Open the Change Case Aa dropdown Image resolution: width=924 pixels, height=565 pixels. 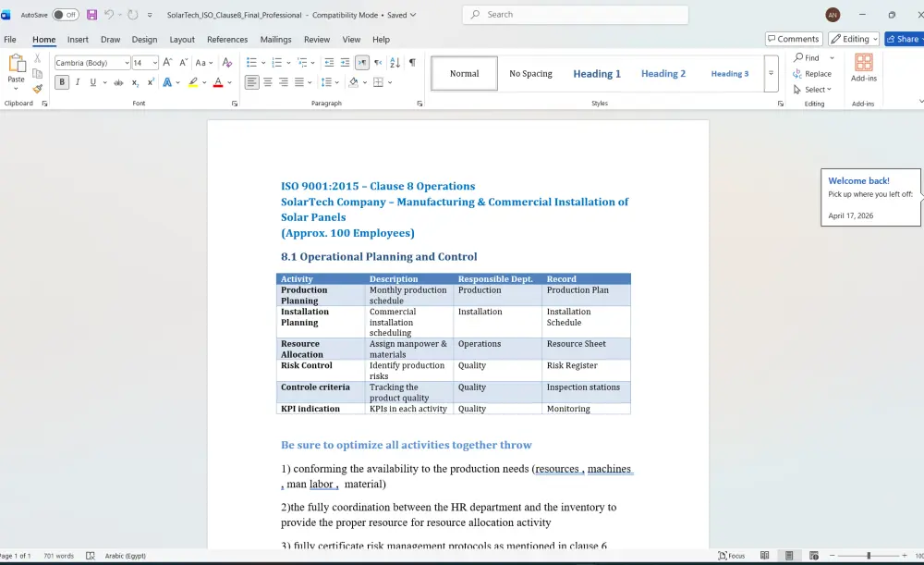coord(204,63)
